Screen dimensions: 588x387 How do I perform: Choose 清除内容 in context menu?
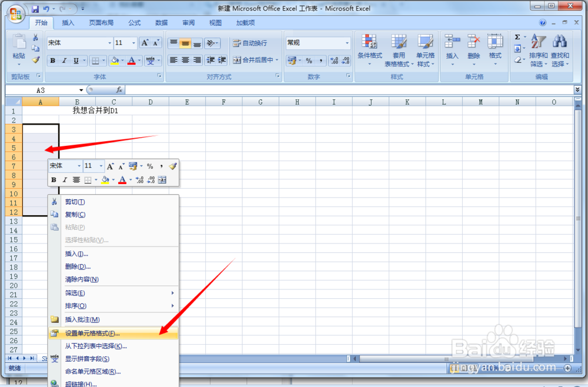point(113,279)
